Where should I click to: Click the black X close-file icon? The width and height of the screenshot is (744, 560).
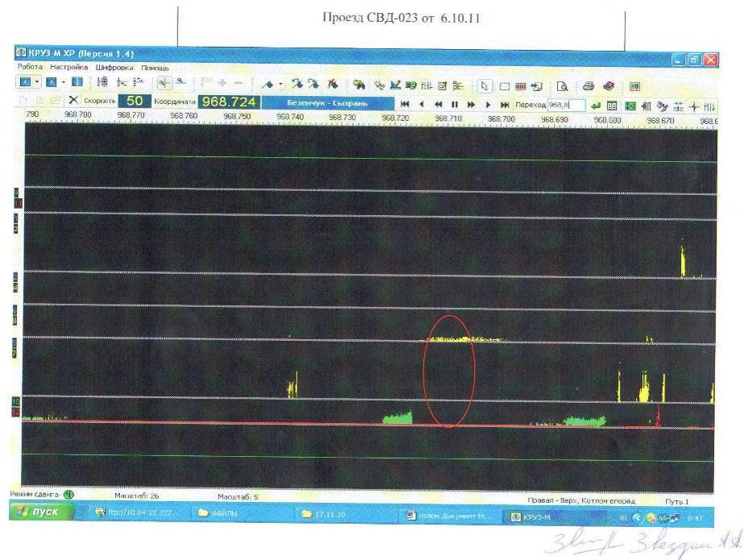pyautogui.click(x=73, y=100)
